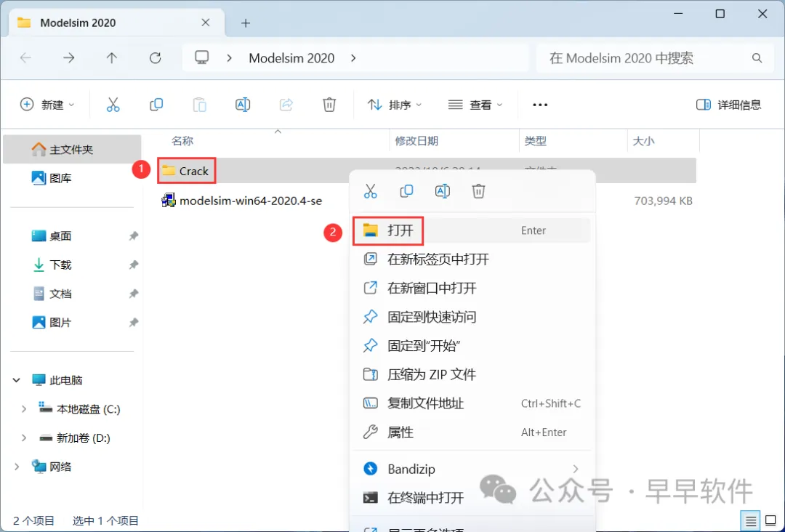Click the Cut icon in the toolbar
The width and height of the screenshot is (785, 532).
[x=113, y=105]
